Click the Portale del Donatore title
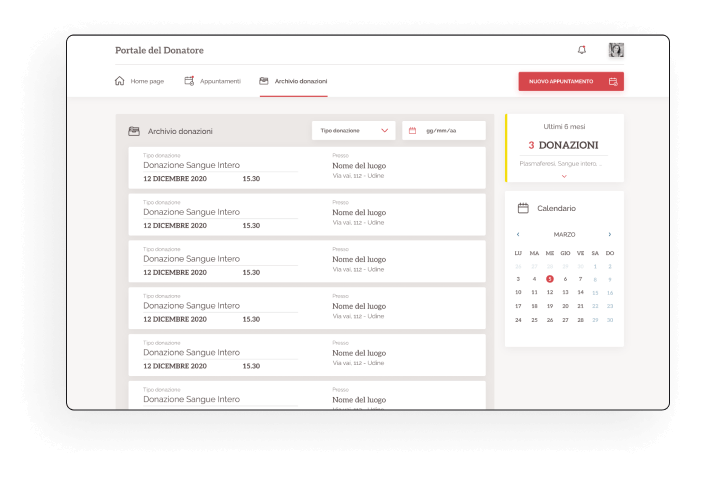This screenshot has width=705, height=477. tap(159, 50)
